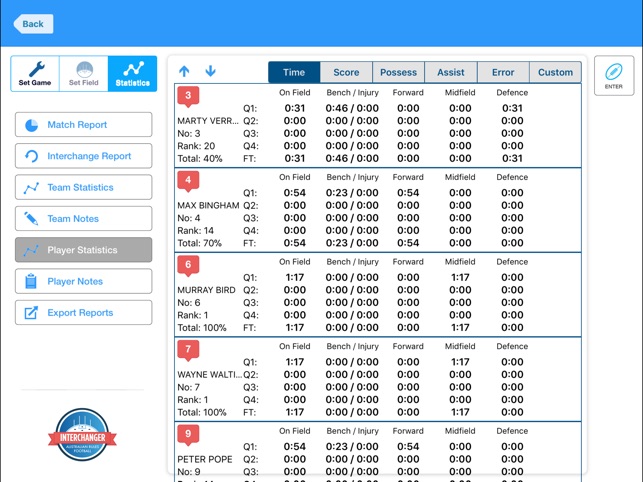This screenshot has height=482, width=643.
Task: Click Midfield header in Murray Bird's card
Action: click(x=460, y=262)
